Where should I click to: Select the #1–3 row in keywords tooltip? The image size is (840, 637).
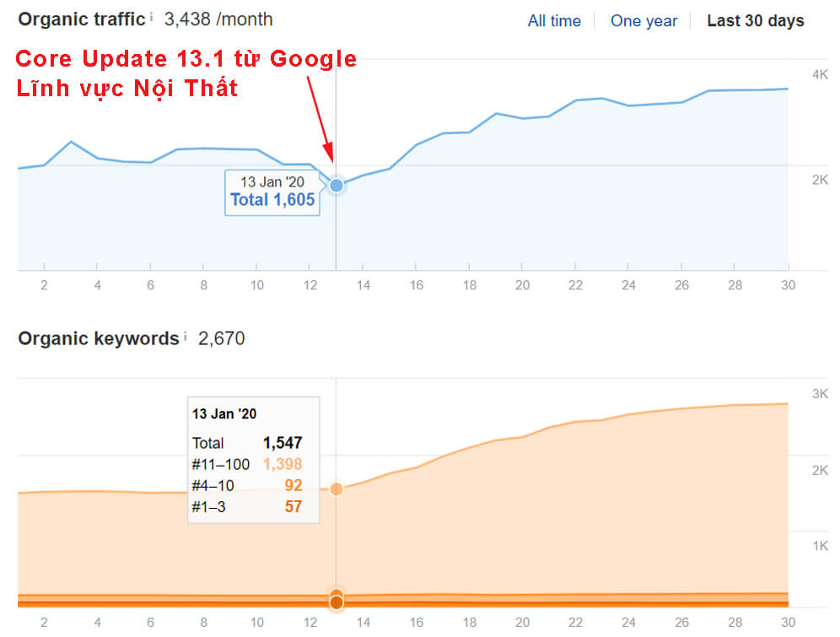(246, 507)
